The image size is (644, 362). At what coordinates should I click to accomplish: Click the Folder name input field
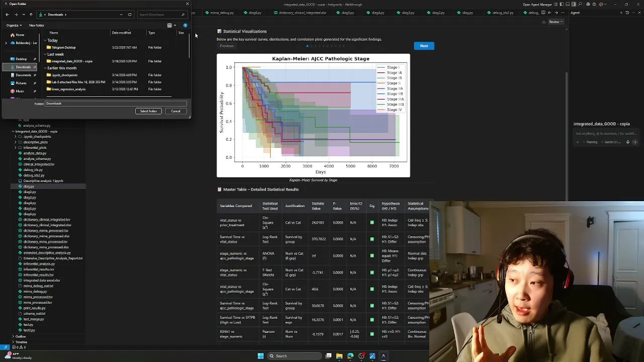[x=116, y=104]
